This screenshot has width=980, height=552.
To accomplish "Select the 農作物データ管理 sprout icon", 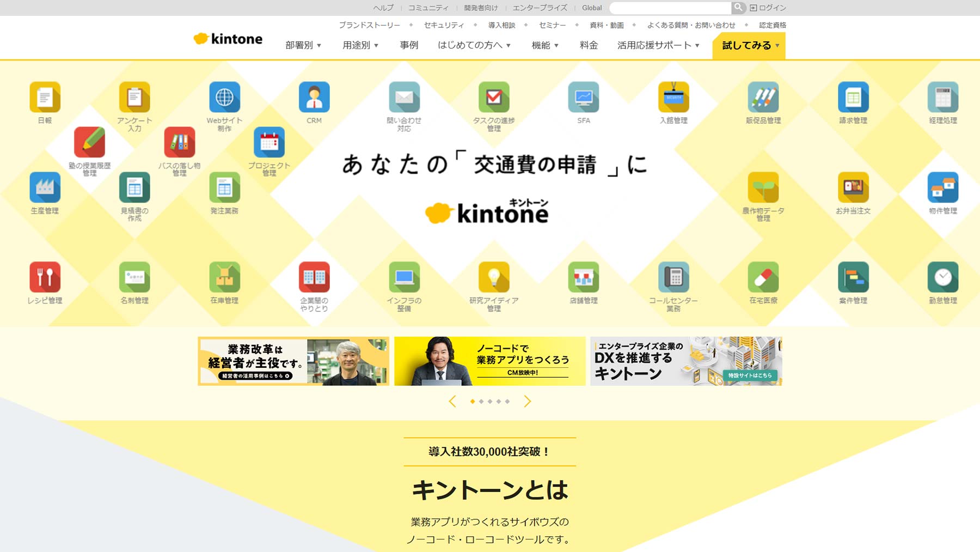I will click(763, 187).
